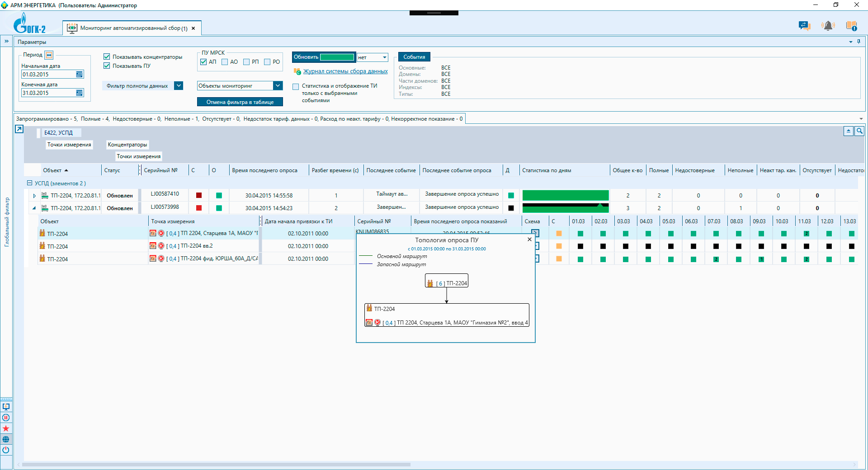868x470 pixels.
Task: Open calendar picker for Начальная дата
Action: tap(80, 75)
